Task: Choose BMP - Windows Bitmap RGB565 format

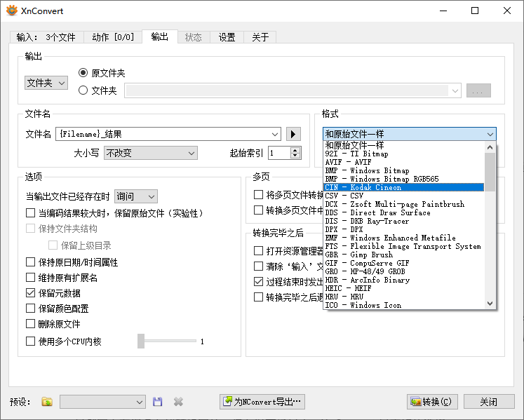Action: click(403, 179)
